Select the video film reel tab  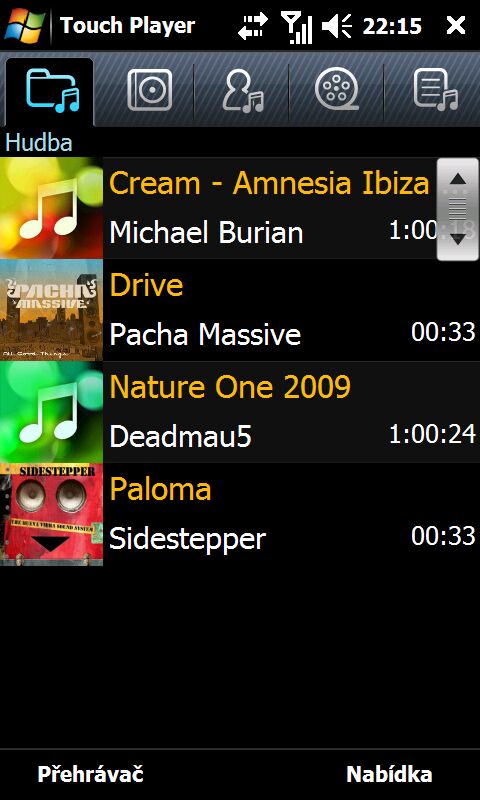[337, 90]
